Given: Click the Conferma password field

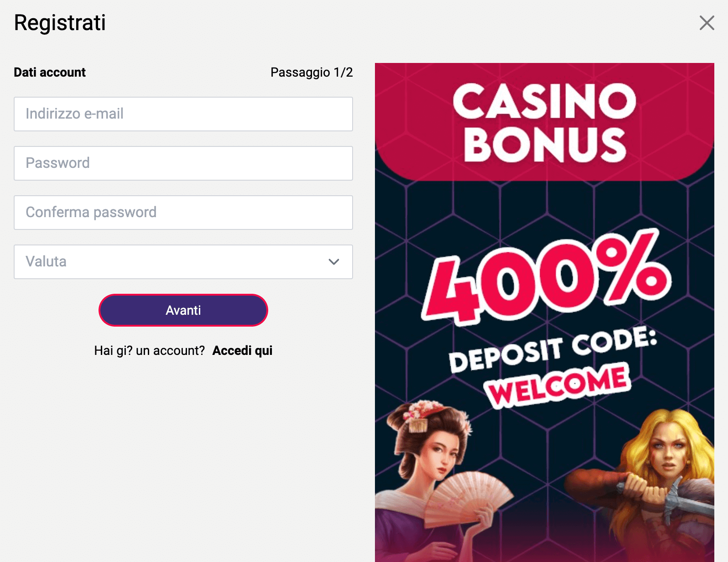Looking at the screenshot, I should 182,213.
